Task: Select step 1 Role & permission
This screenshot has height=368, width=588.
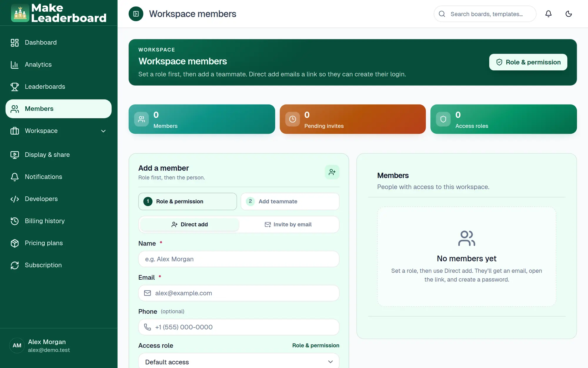Action: (x=188, y=201)
